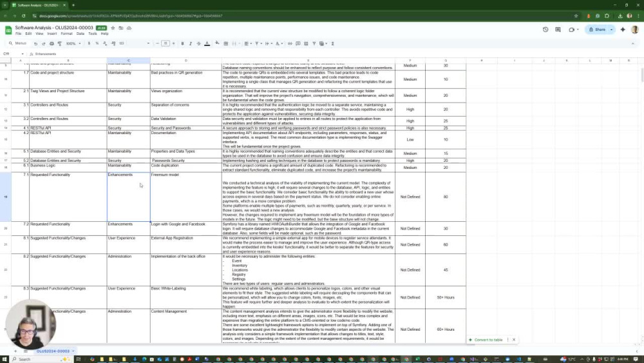Click the decrease font size minus button
This screenshot has width=644, height=363.
(157, 44)
